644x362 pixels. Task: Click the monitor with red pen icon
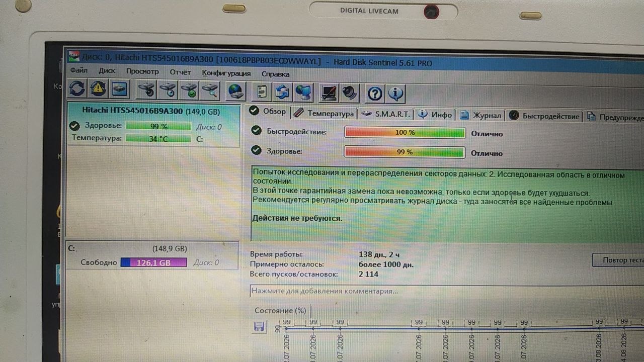[329, 93]
